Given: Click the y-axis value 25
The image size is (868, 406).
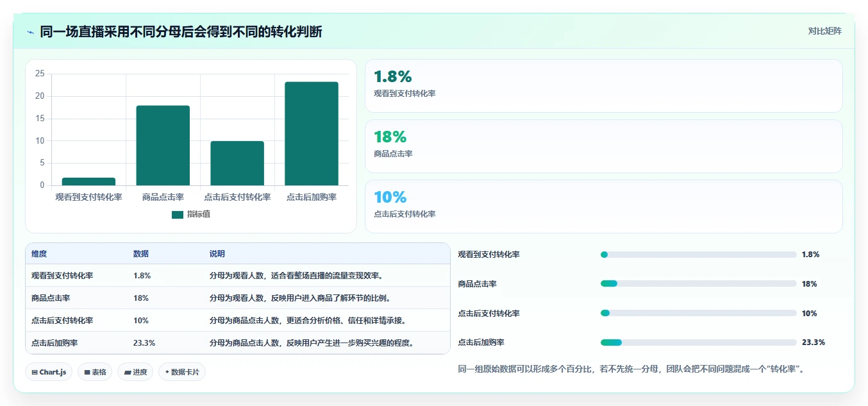Looking at the screenshot, I should (x=40, y=74).
